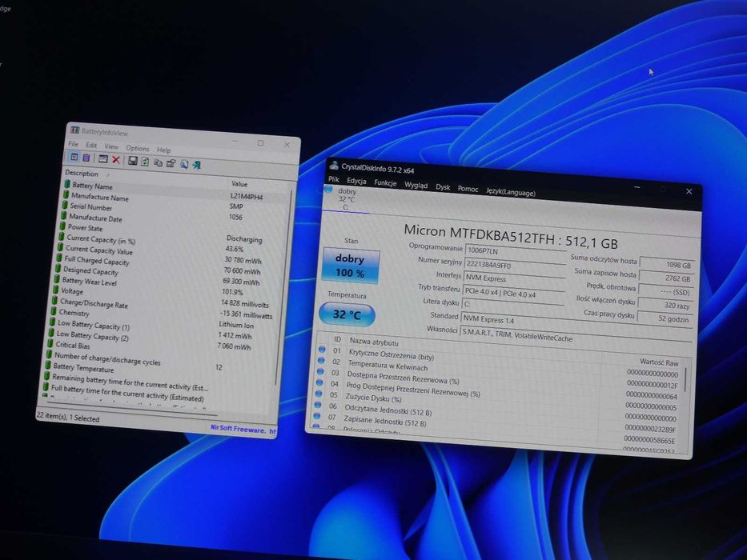747x560 pixels.
Task: Click the Save Selected Items floppy icon
Action: tap(132, 161)
